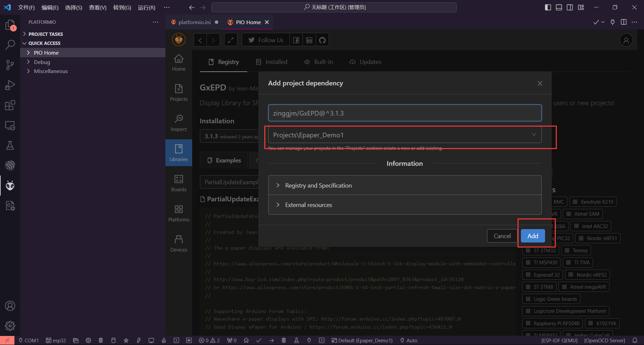Click the ST STM32 platform tag
Screen dimensions: 644x345
(541, 250)
